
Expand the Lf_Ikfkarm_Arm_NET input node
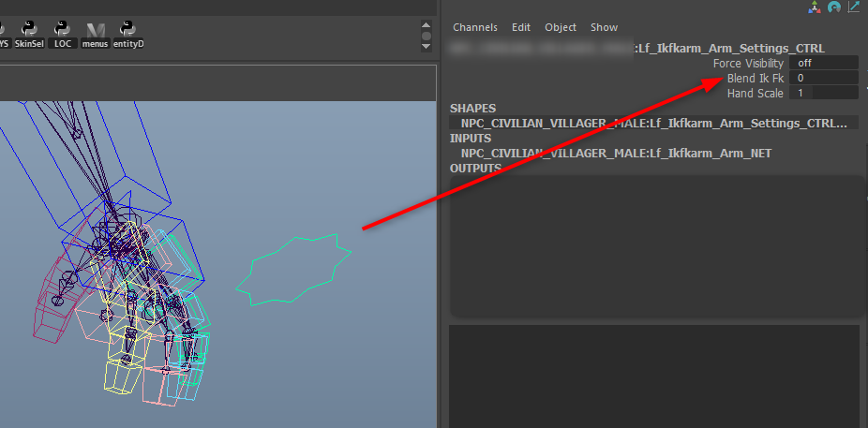coord(616,153)
